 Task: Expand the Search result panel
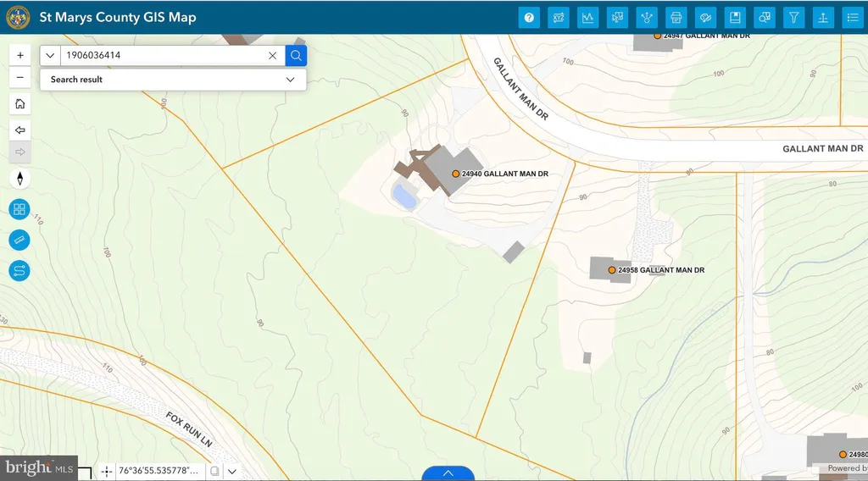tap(173, 80)
